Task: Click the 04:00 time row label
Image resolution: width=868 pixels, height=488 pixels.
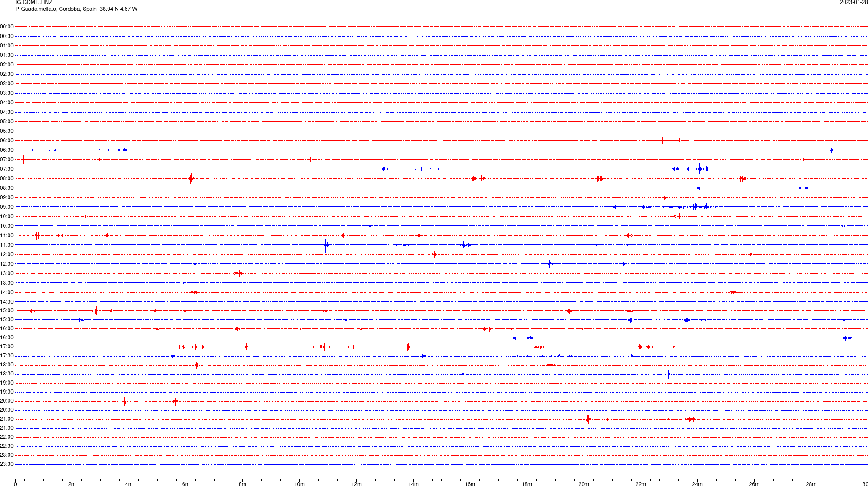Action: click(7, 103)
